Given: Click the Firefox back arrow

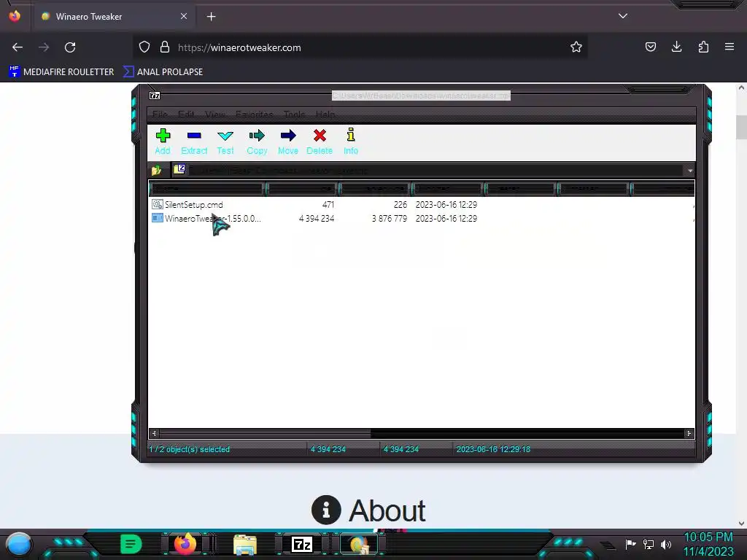Looking at the screenshot, I should click(18, 47).
